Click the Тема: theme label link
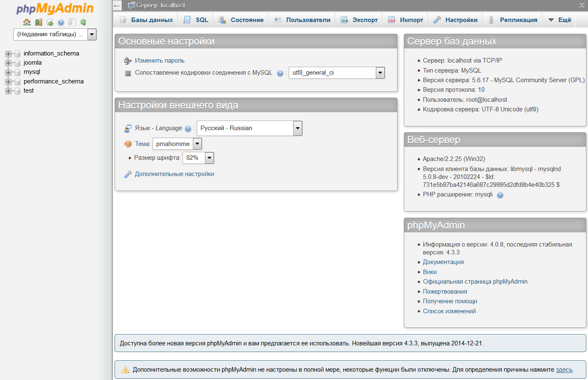 (143, 144)
